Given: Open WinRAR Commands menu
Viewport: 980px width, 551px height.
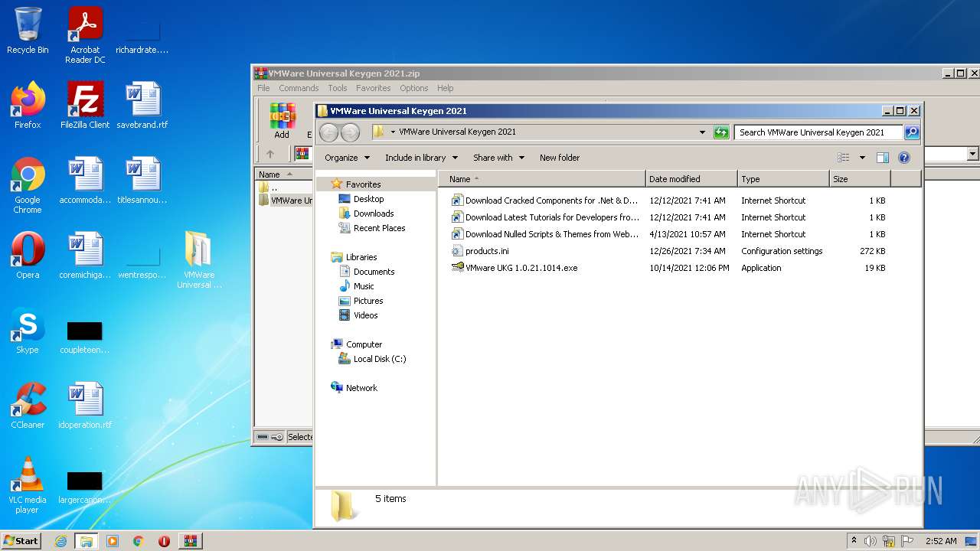Looking at the screenshot, I should tap(299, 88).
